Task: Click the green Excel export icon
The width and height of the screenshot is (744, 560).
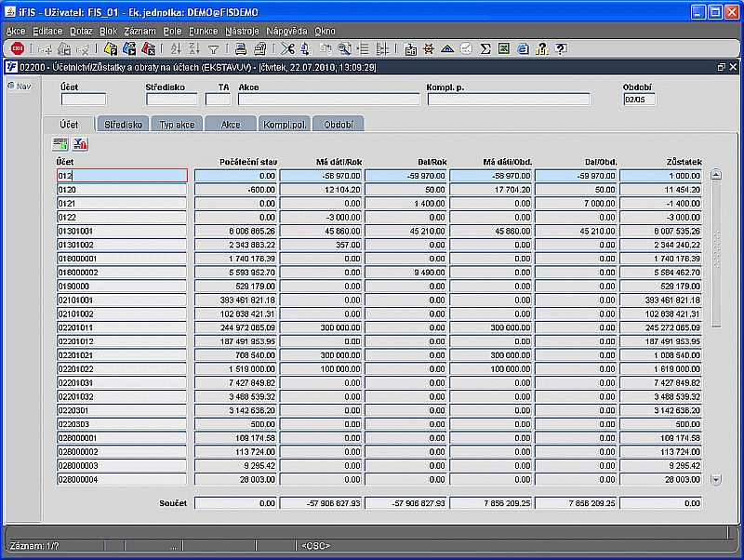Action: 503,49
